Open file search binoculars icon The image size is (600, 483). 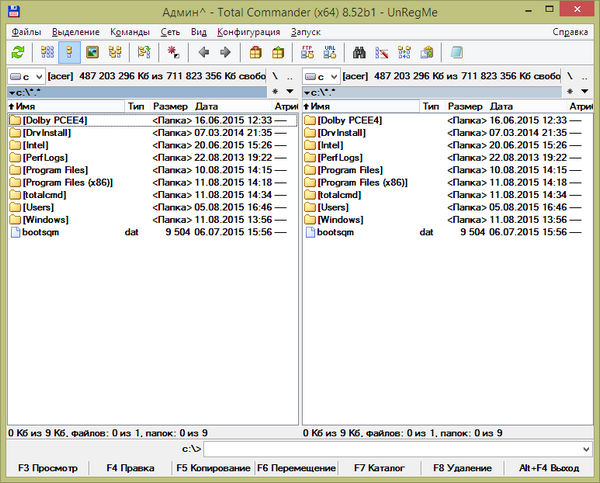[x=359, y=52]
